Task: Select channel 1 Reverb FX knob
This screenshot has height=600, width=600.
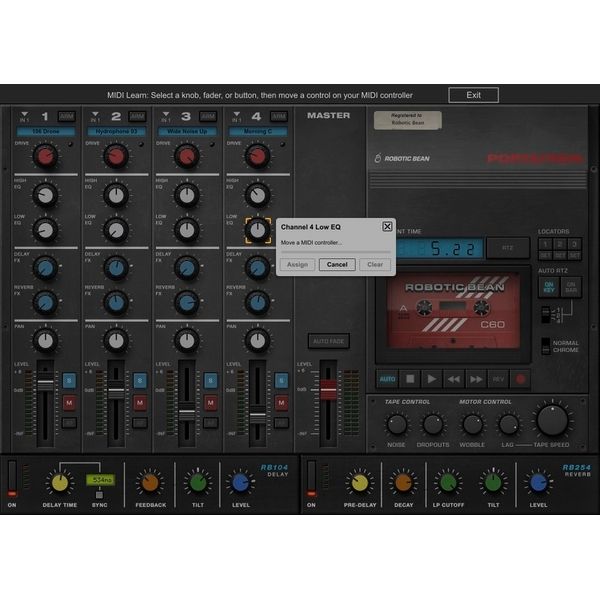Action: pyautogui.click(x=46, y=302)
